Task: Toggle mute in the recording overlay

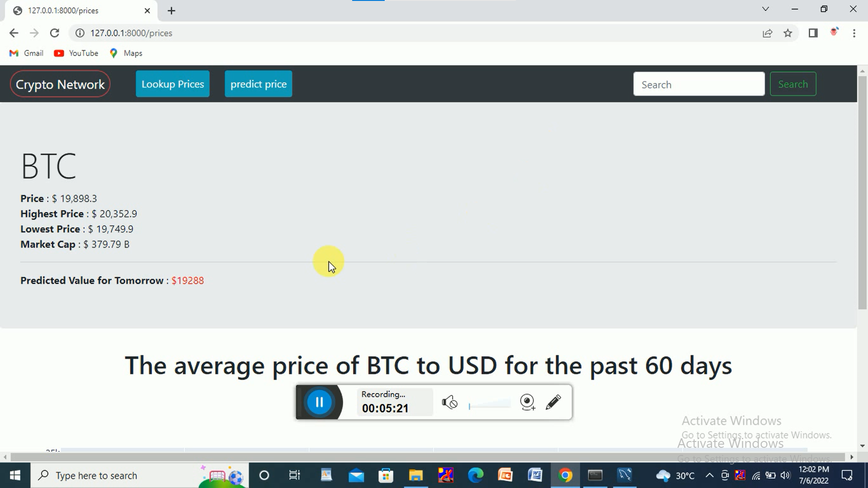Action: pos(451,403)
